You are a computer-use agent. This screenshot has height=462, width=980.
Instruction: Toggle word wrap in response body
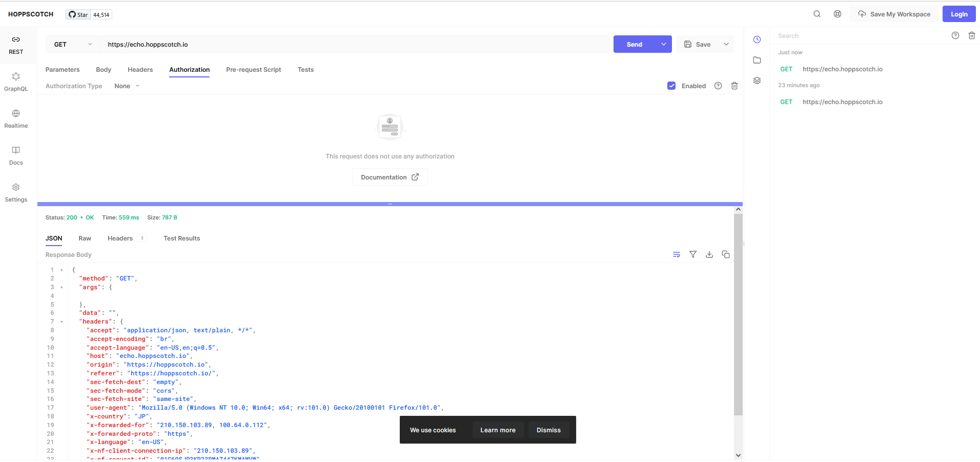(x=677, y=254)
